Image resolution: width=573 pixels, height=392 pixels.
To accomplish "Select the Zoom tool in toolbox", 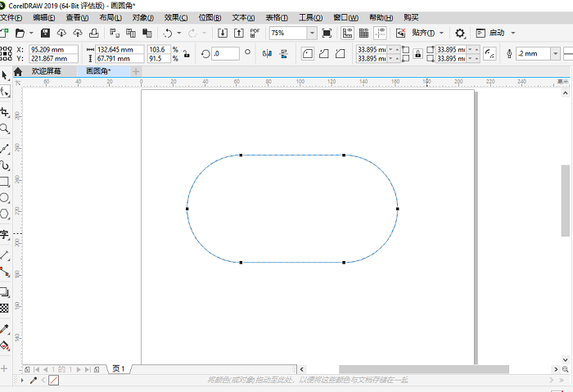I will [5, 129].
